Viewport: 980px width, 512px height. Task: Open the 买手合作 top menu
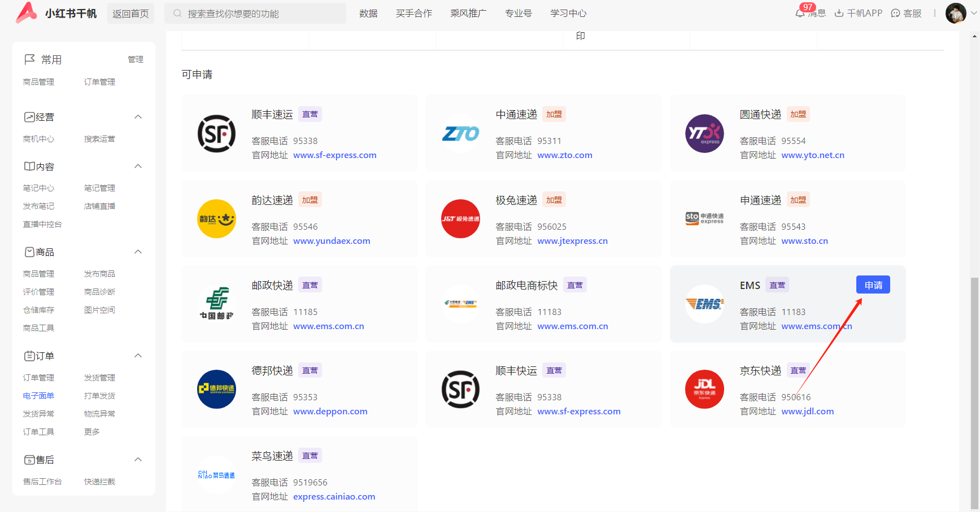(x=414, y=13)
